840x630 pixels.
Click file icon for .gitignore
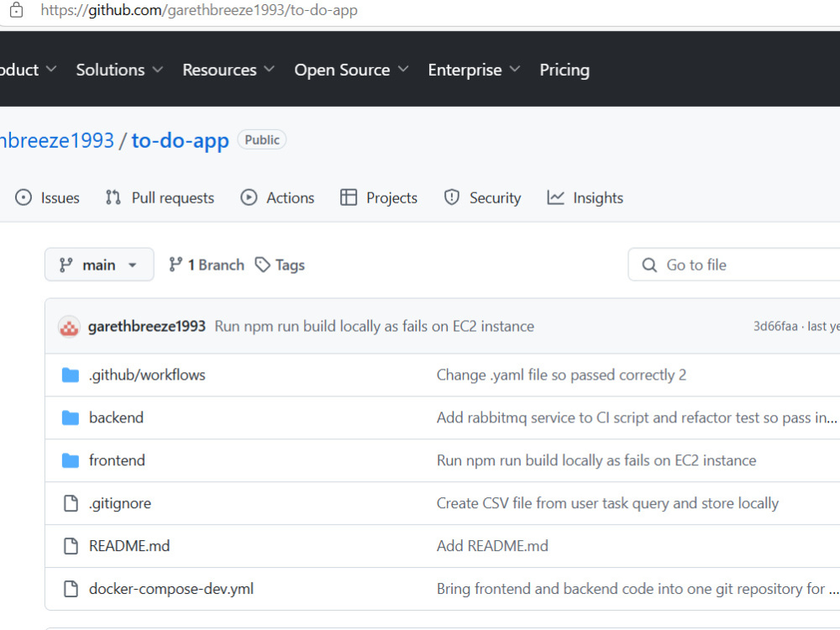[71, 503]
